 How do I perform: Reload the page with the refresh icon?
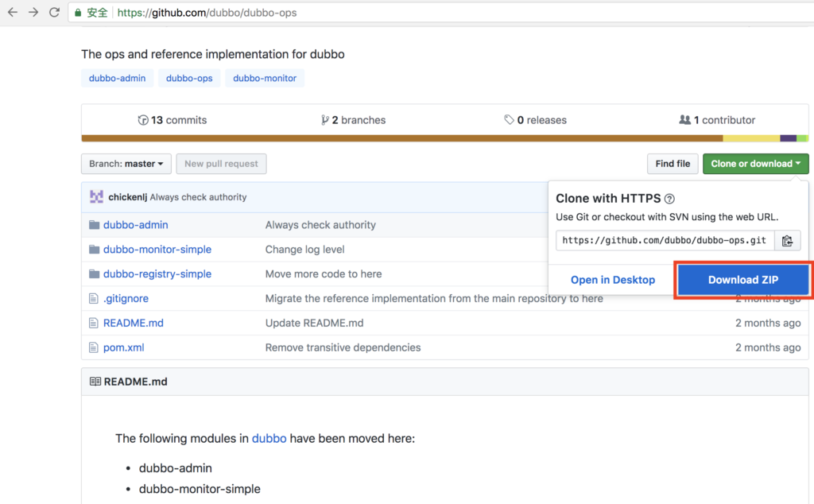pos(54,13)
